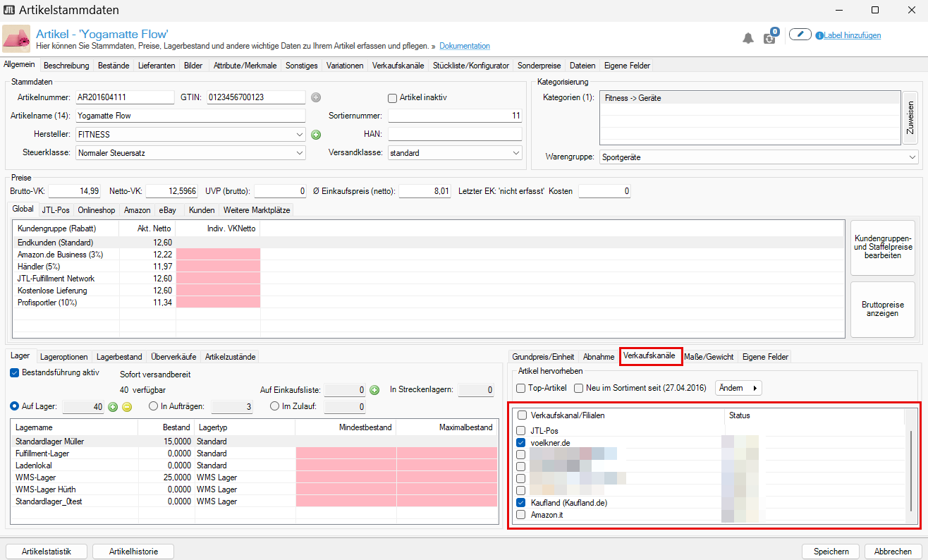Click yellow minus next to Auf Lager

click(127, 407)
